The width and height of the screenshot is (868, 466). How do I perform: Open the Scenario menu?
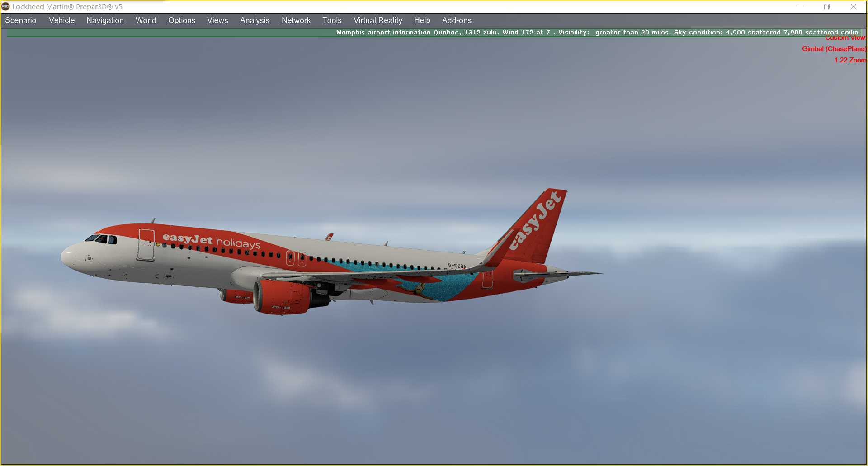[x=20, y=20]
